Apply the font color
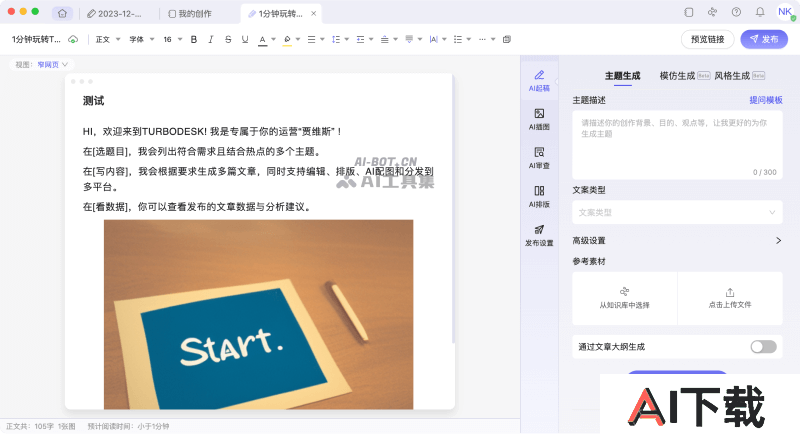800x434 pixels. click(x=262, y=40)
